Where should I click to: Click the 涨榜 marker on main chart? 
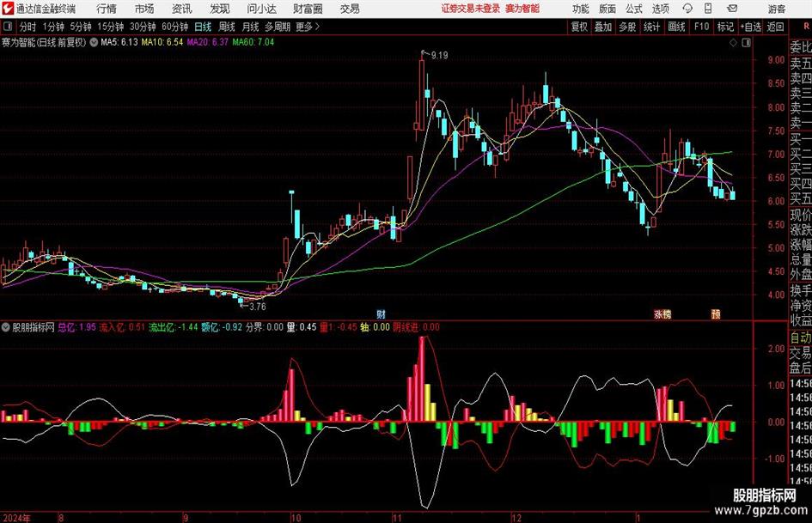point(662,313)
